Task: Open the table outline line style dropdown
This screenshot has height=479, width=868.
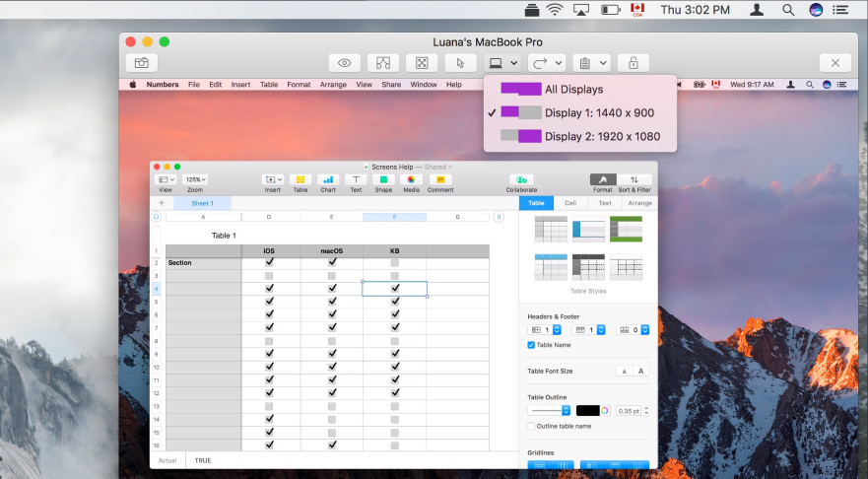Action: (549, 410)
